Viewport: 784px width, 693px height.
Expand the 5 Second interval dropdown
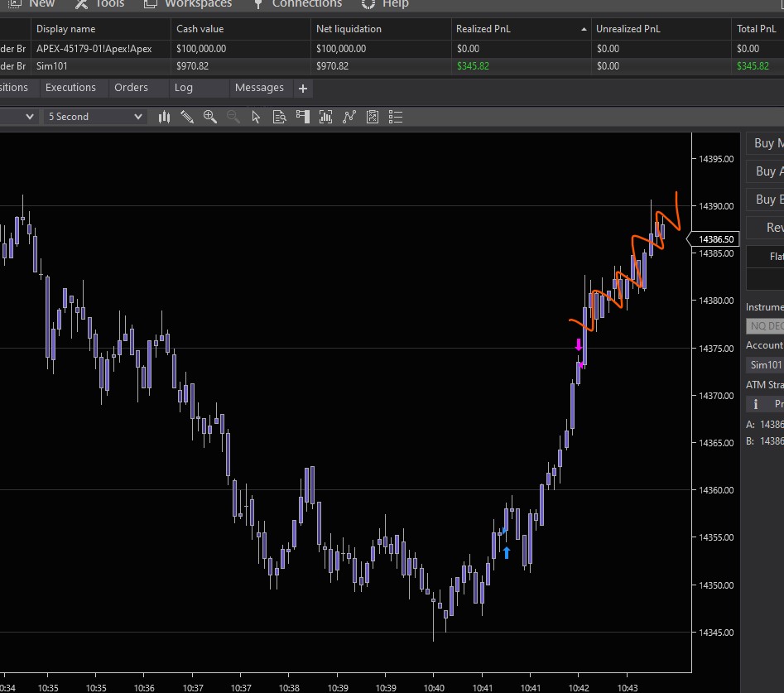137,117
